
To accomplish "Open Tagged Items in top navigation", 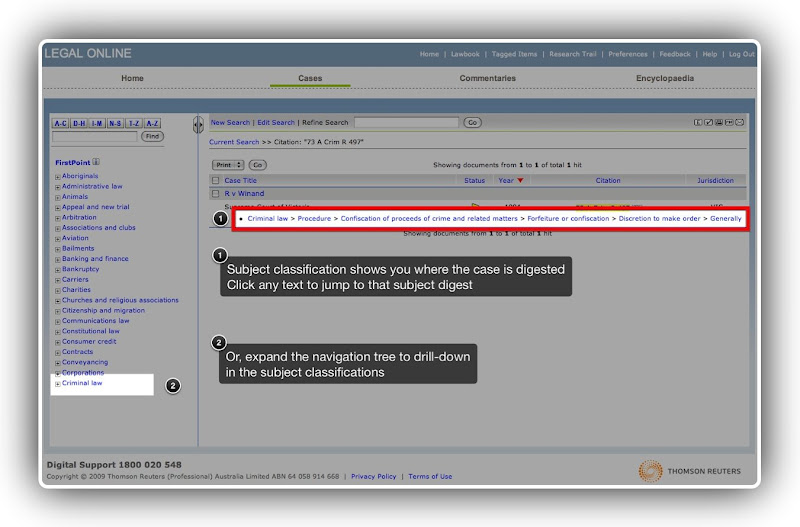I will click(x=514, y=54).
